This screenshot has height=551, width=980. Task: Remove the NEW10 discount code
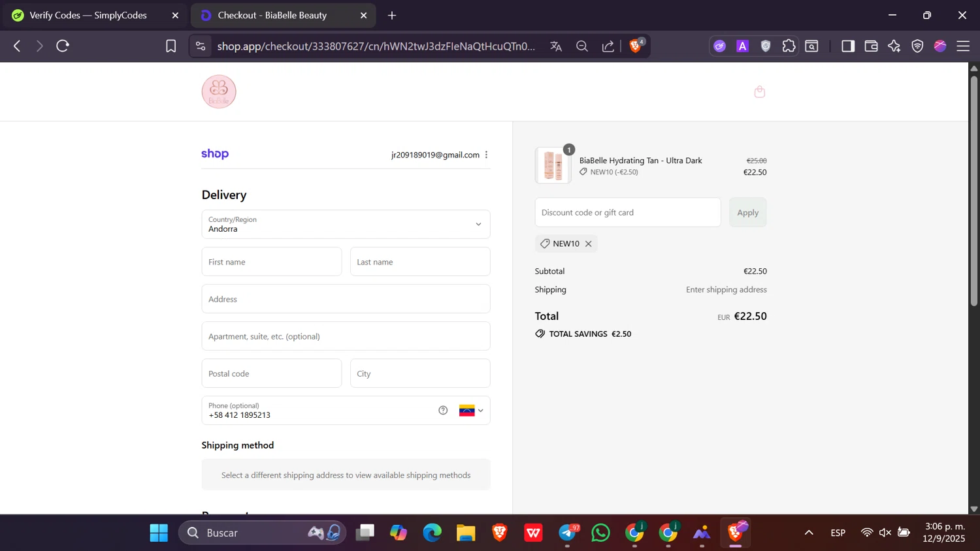point(588,244)
